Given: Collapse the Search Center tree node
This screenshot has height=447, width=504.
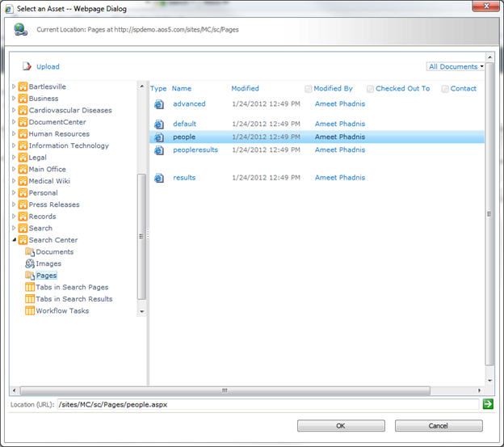Looking at the screenshot, I should pos(13,240).
